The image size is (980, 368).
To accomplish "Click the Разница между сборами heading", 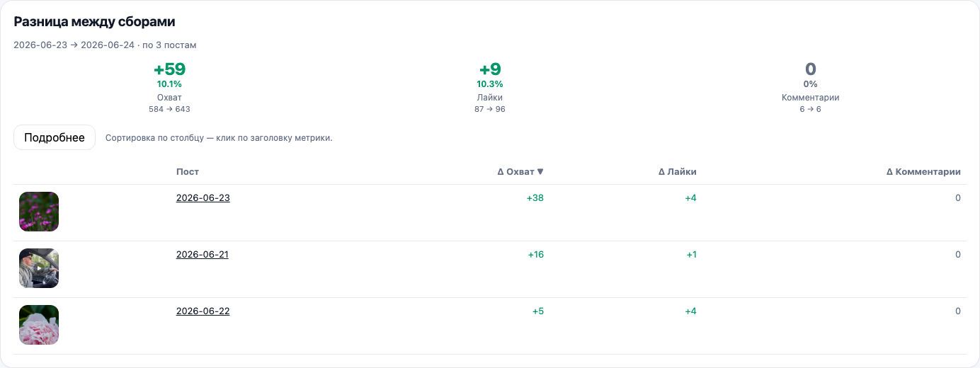I will (x=95, y=22).
